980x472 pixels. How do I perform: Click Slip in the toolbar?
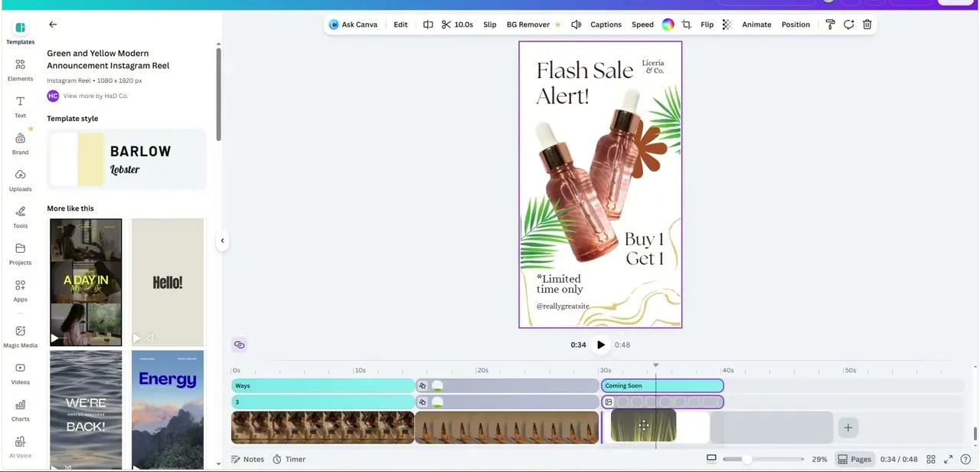490,25
